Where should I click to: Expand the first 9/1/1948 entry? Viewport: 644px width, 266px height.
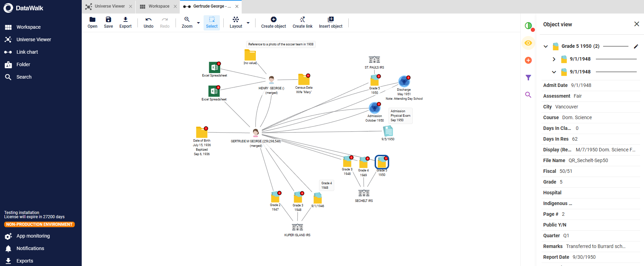(x=554, y=59)
